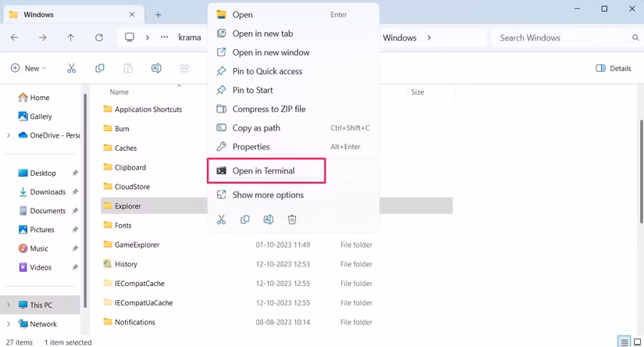Open a new tab with plus button

[158, 15]
